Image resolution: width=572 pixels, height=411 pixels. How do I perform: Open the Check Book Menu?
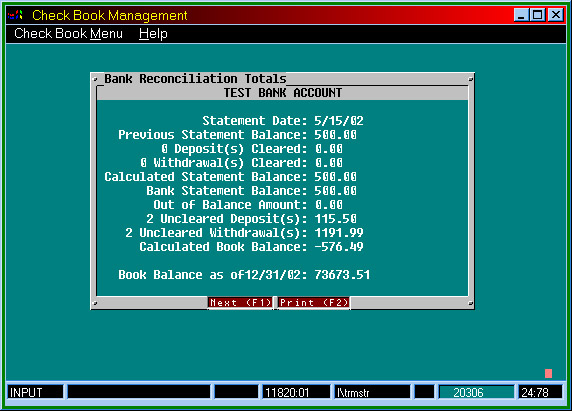(x=68, y=34)
